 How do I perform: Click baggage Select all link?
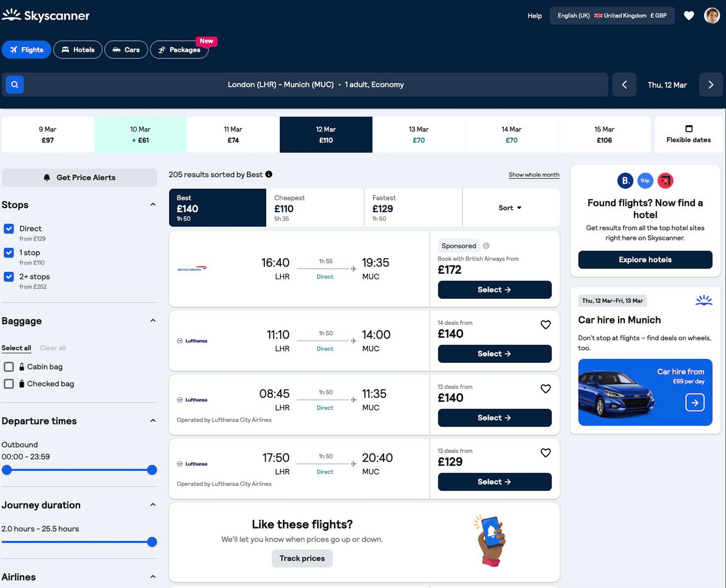point(16,348)
